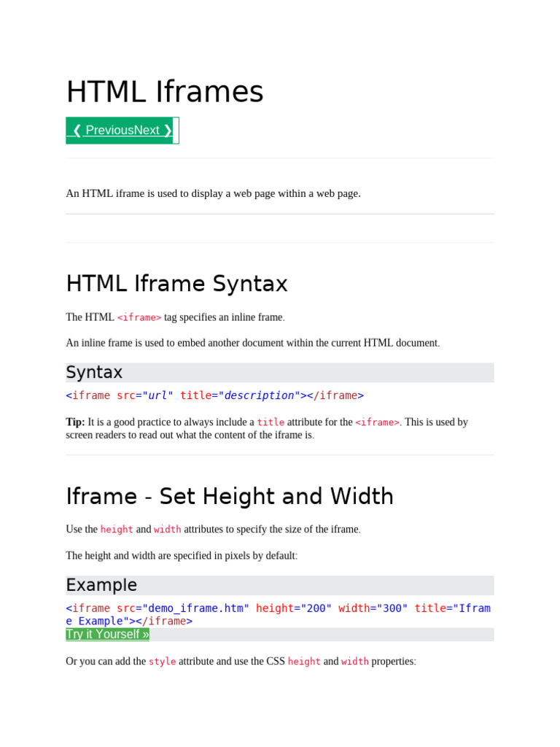The height and width of the screenshot is (747, 560).
Task: Click red height word in 'Use the' sentence
Action: 117,530
